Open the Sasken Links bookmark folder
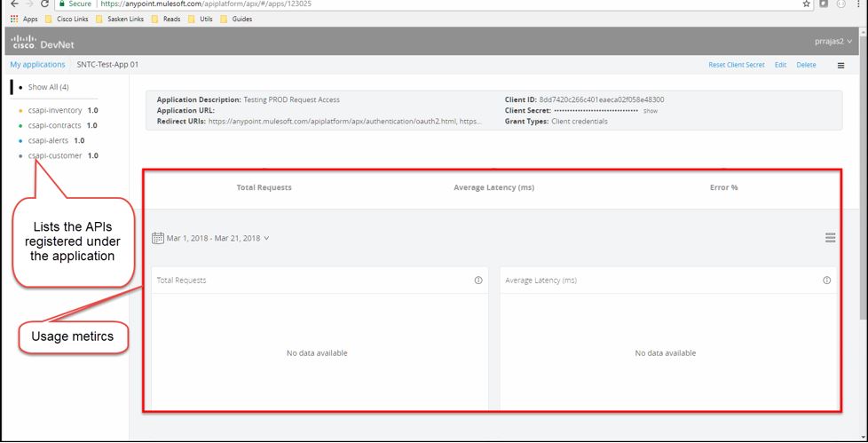Screen dimensions: 868x443 120,19
